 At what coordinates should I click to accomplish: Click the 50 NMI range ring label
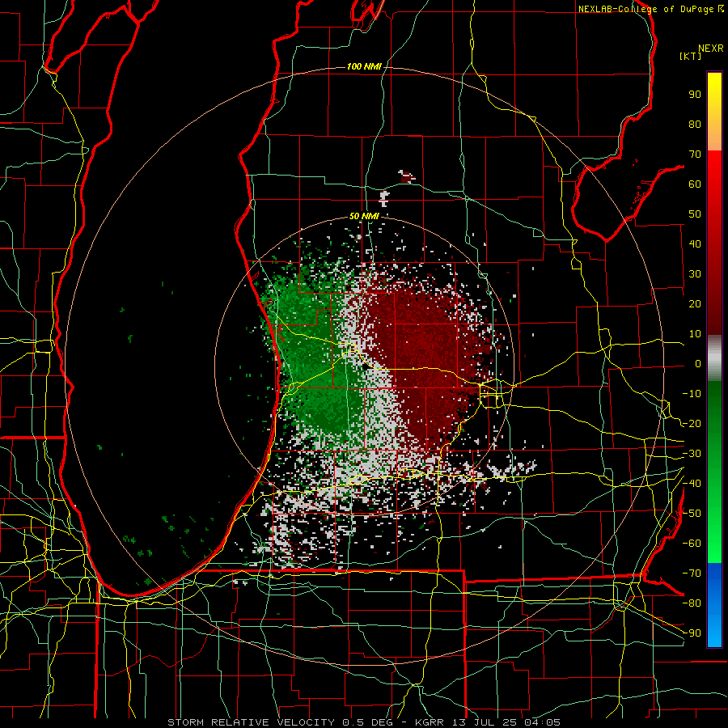coord(364,216)
